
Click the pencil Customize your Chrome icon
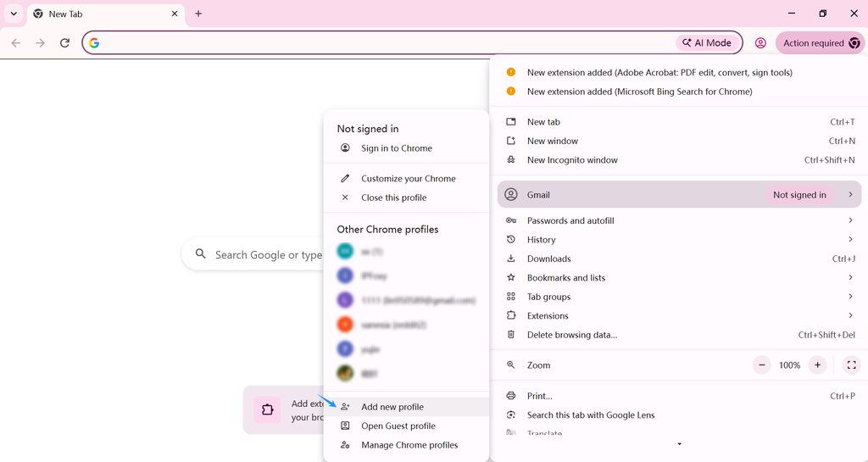[x=345, y=178]
